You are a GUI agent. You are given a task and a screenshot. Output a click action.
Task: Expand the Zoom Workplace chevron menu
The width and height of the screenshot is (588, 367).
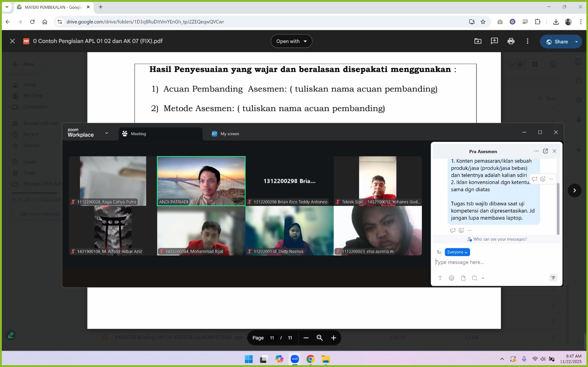tap(107, 133)
